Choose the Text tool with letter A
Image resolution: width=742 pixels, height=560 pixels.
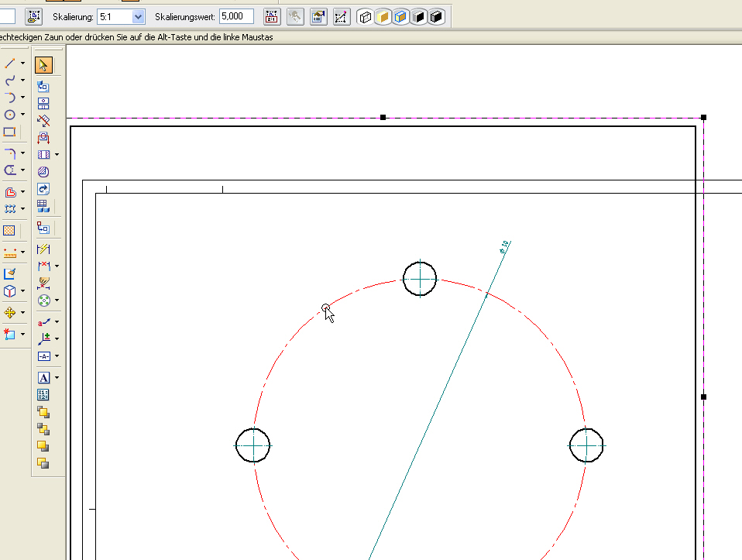43,378
